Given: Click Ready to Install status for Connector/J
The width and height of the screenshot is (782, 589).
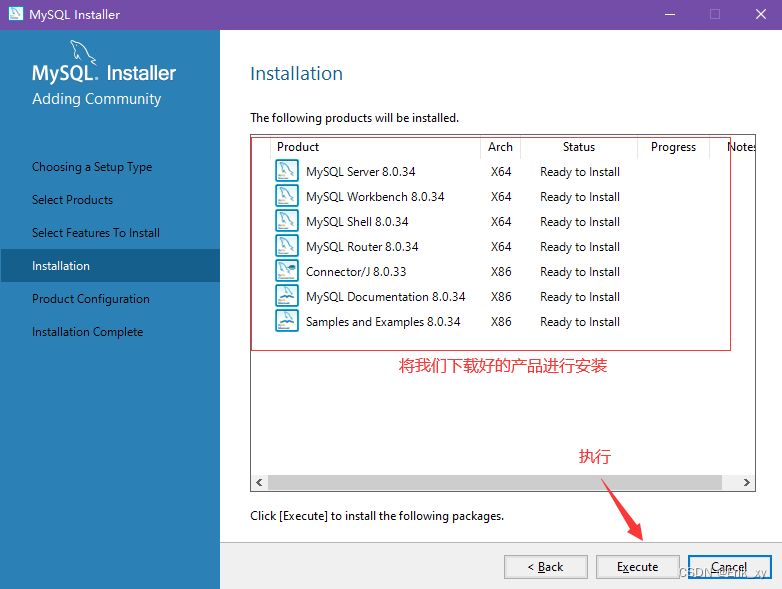Looking at the screenshot, I should click(x=580, y=271).
